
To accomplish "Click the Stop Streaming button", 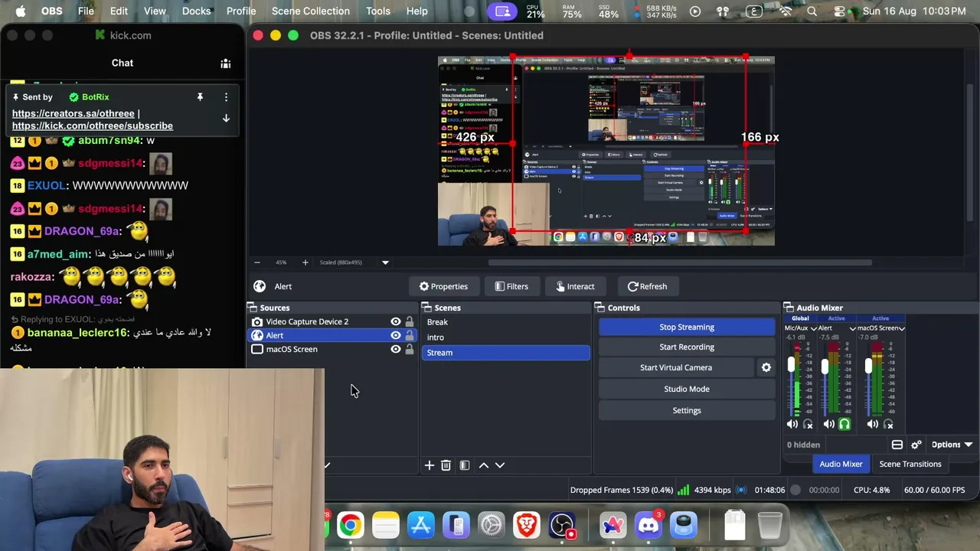I will pos(687,327).
